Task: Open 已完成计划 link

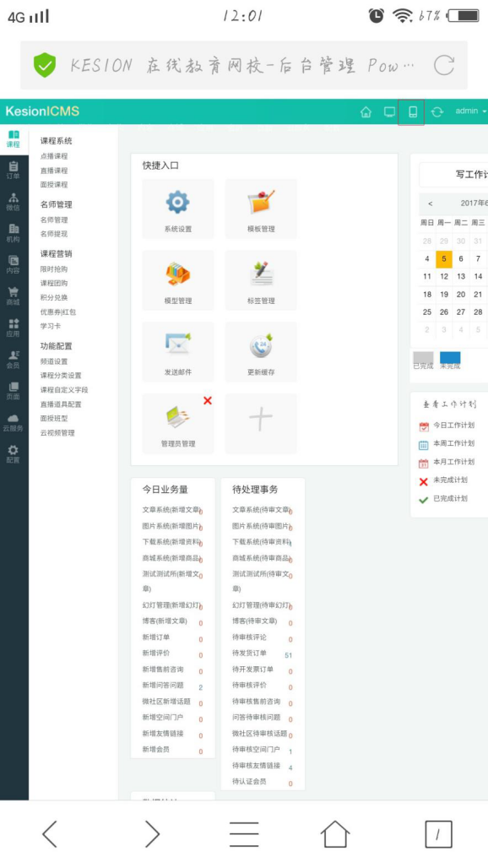Action: 450,498
